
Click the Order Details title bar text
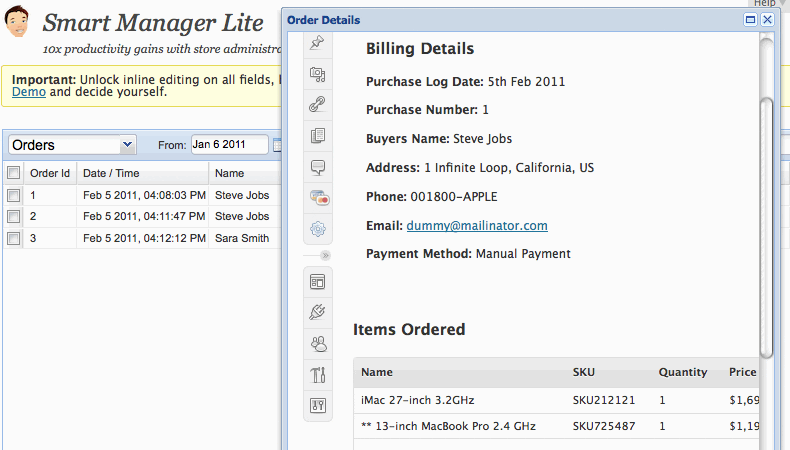323,20
